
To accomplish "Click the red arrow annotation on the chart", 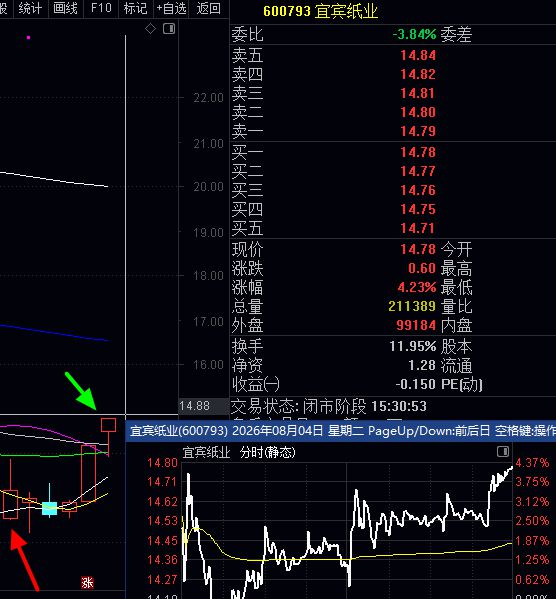I will (x=24, y=559).
